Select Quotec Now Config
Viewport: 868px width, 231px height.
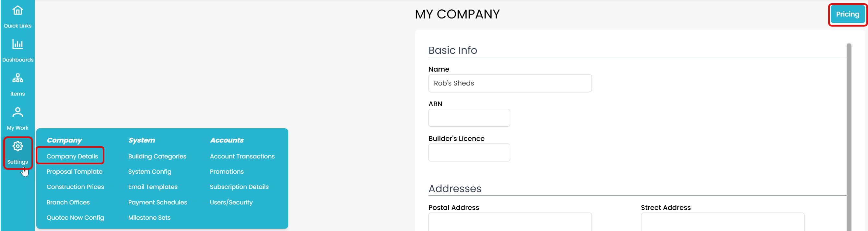pyautogui.click(x=75, y=217)
